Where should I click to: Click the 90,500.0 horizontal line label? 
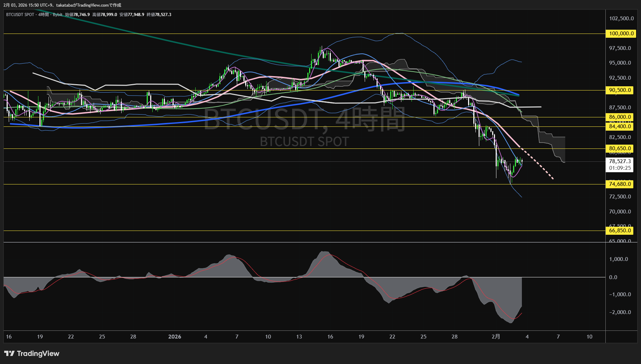(x=620, y=90)
